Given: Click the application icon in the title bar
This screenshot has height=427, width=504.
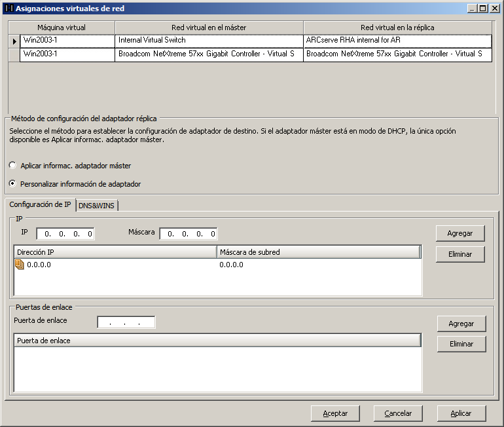Looking at the screenshot, I should pos(9,9).
